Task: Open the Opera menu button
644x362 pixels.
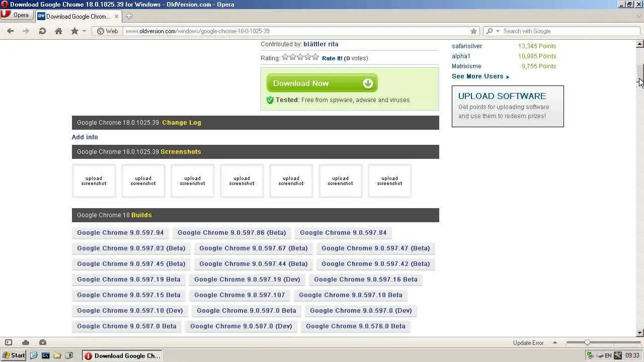Action: tap(17, 15)
